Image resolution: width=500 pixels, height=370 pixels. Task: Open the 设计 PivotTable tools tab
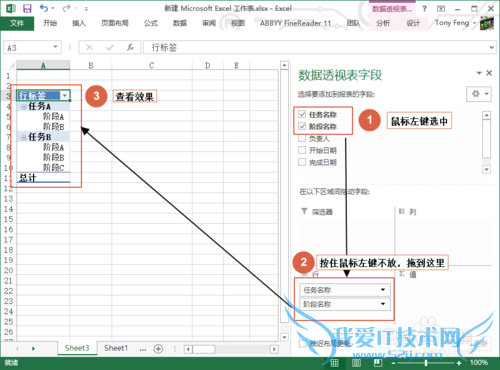(x=413, y=23)
